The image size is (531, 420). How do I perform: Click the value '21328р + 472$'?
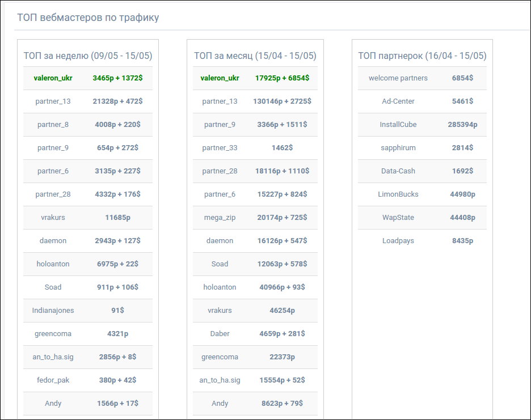click(x=117, y=101)
